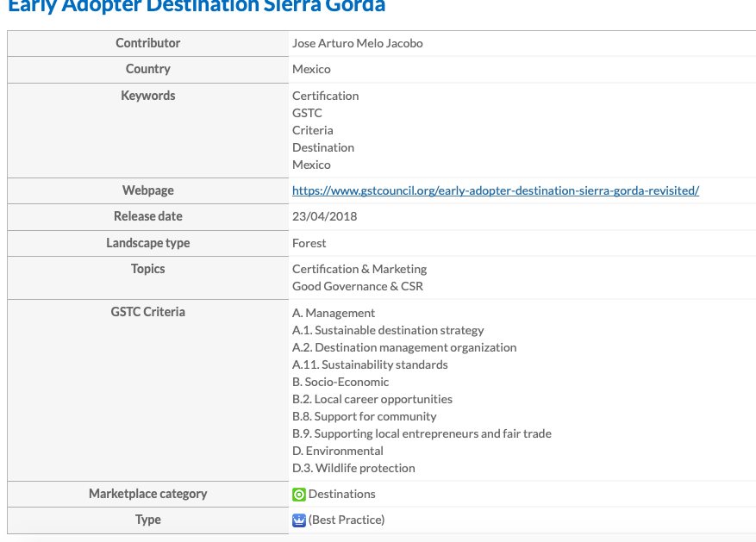Image resolution: width=756 pixels, height=542 pixels.
Task: Click the landscape type Forest
Action: click(x=309, y=243)
